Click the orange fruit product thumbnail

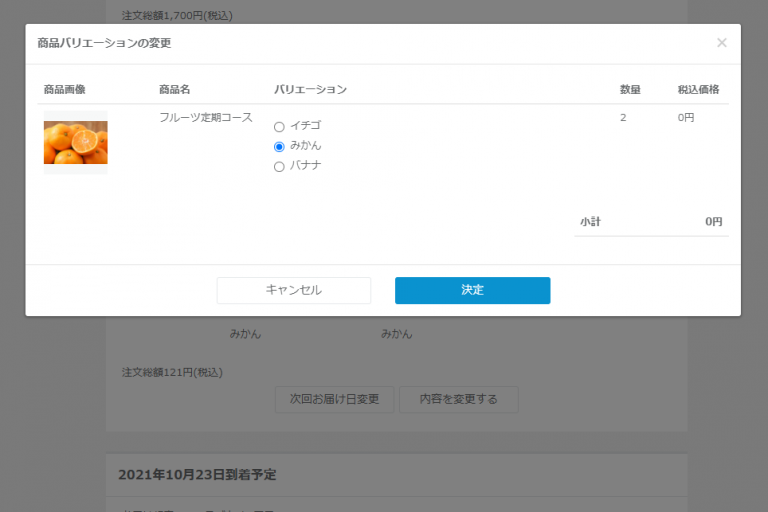tap(75, 142)
